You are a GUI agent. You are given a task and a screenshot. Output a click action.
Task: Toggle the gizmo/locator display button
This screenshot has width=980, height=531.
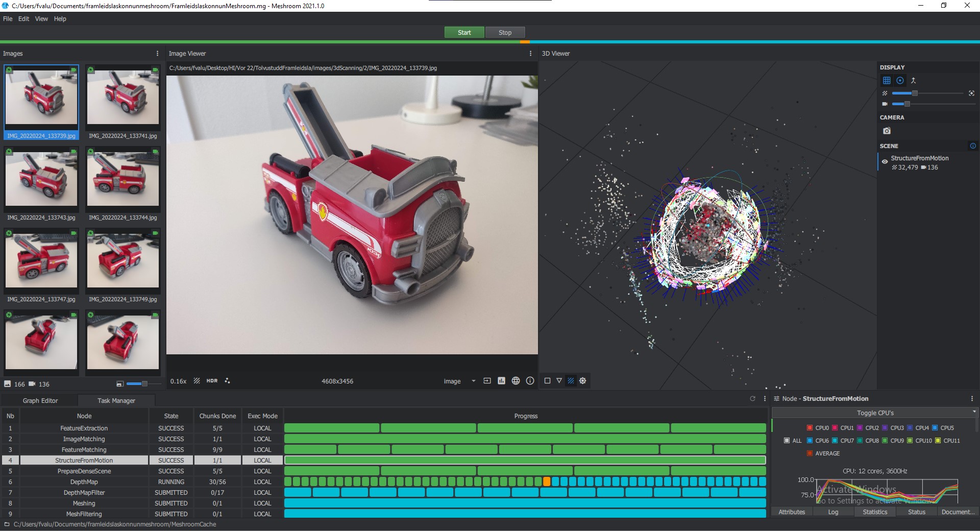(x=900, y=80)
